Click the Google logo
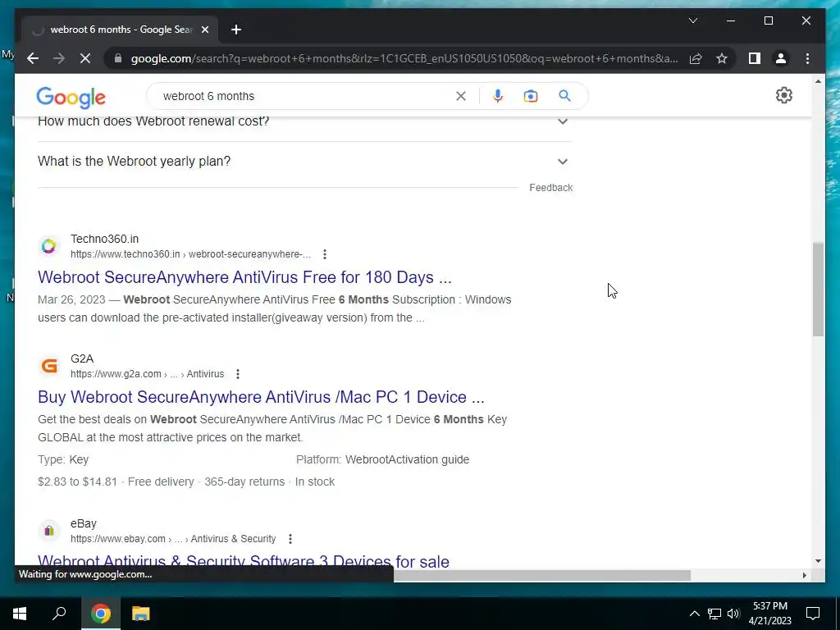This screenshot has width=840, height=630. 71,97
